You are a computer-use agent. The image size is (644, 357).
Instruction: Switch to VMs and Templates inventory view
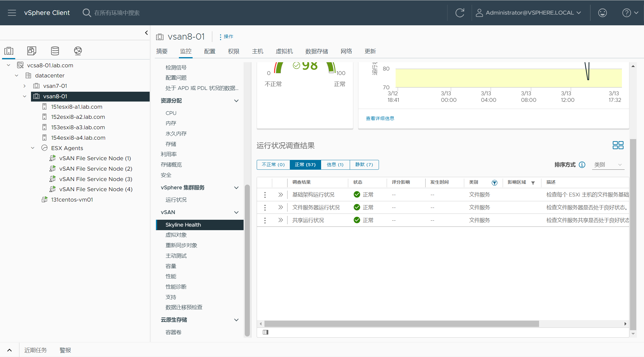point(32,51)
